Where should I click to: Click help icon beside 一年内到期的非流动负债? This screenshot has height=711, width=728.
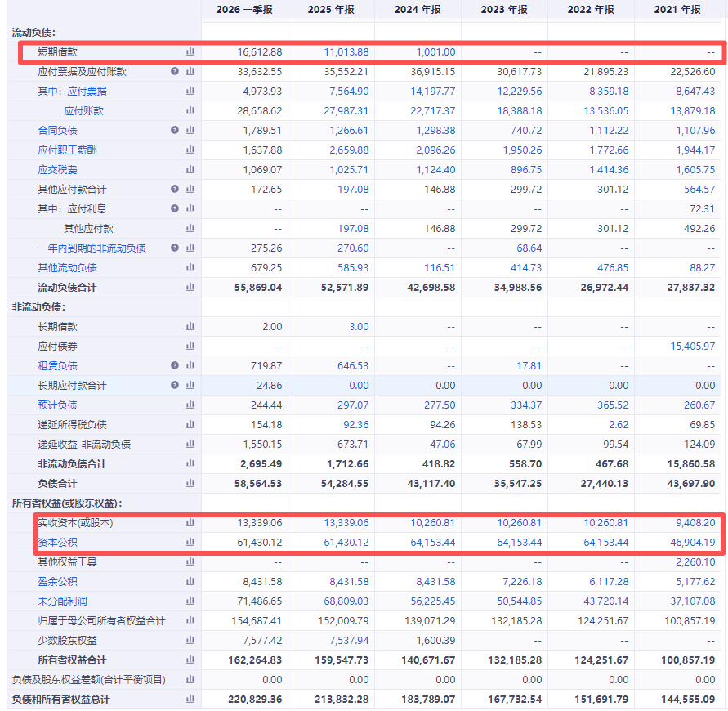coord(175,248)
